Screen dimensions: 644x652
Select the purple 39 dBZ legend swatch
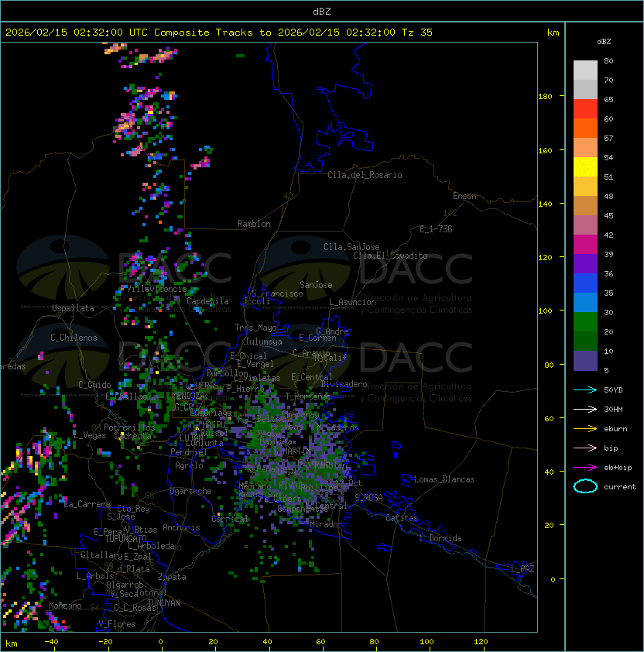[585, 264]
